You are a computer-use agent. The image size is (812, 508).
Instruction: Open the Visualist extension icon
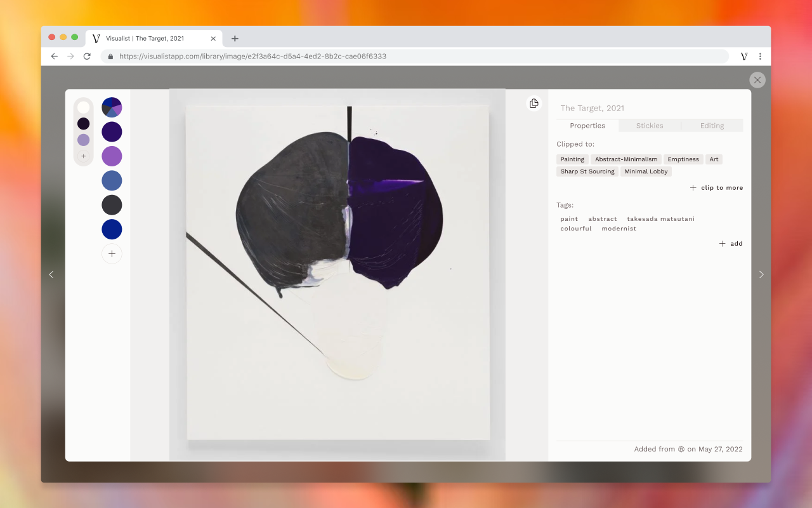click(x=744, y=57)
